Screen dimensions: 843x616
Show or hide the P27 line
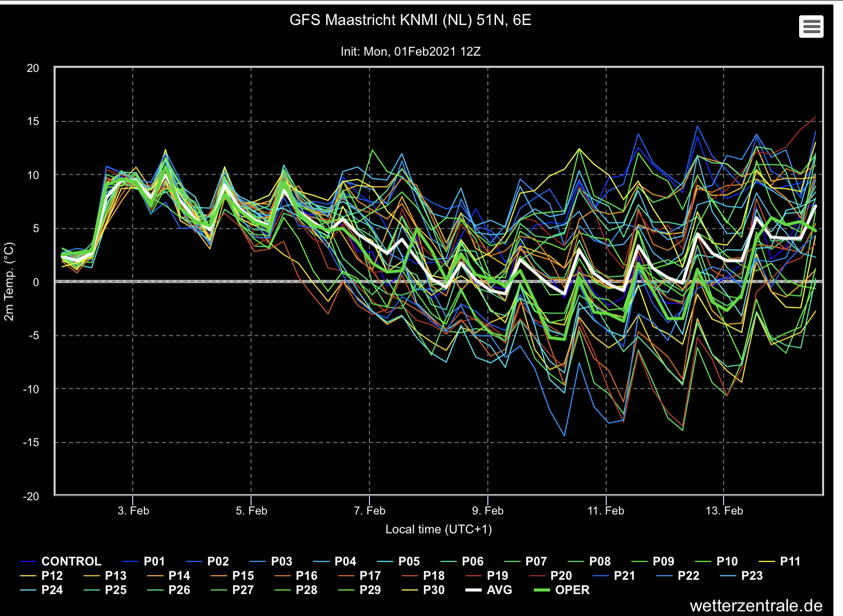pos(232,590)
